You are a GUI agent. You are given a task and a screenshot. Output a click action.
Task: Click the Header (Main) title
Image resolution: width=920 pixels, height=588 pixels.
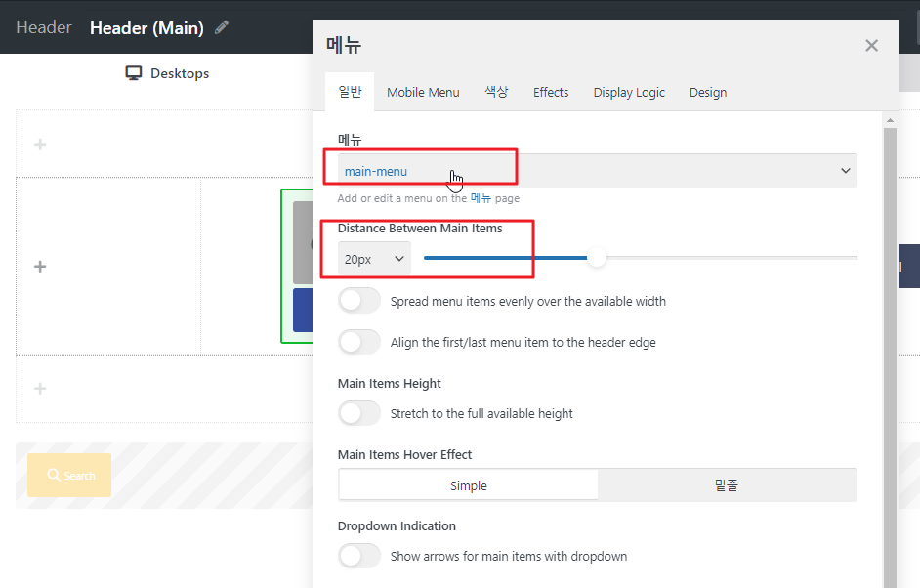(146, 28)
